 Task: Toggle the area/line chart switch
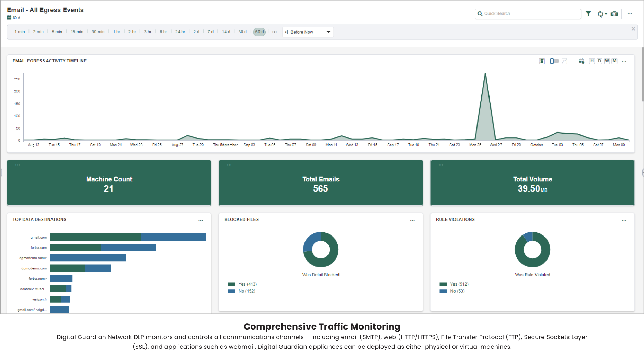(x=554, y=61)
